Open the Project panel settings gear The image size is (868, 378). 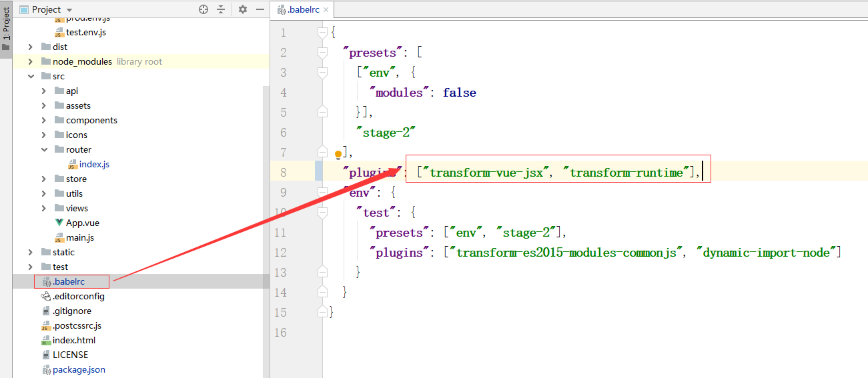click(x=243, y=9)
